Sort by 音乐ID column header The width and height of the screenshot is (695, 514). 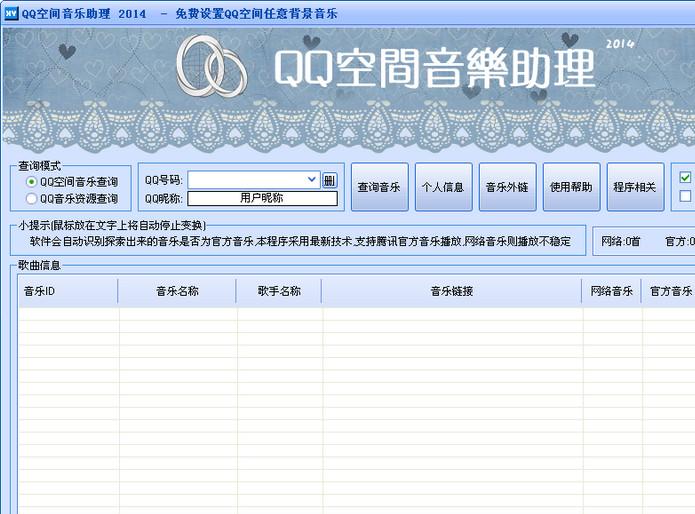(x=67, y=292)
